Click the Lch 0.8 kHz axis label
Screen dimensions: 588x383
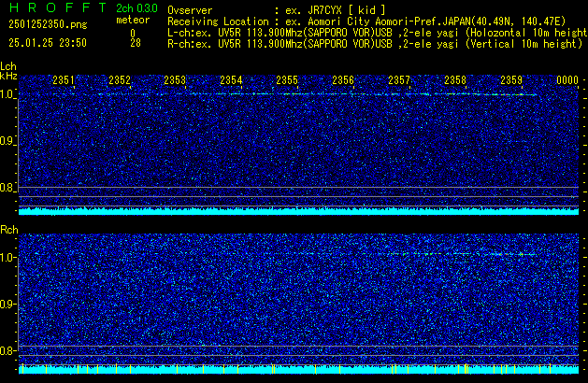click(x=7, y=188)
